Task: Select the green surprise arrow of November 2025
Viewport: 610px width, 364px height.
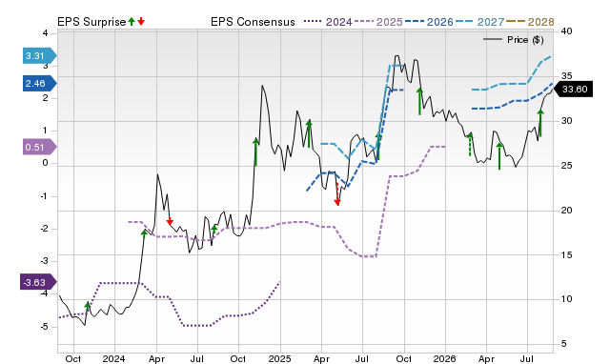Action: 419,102
